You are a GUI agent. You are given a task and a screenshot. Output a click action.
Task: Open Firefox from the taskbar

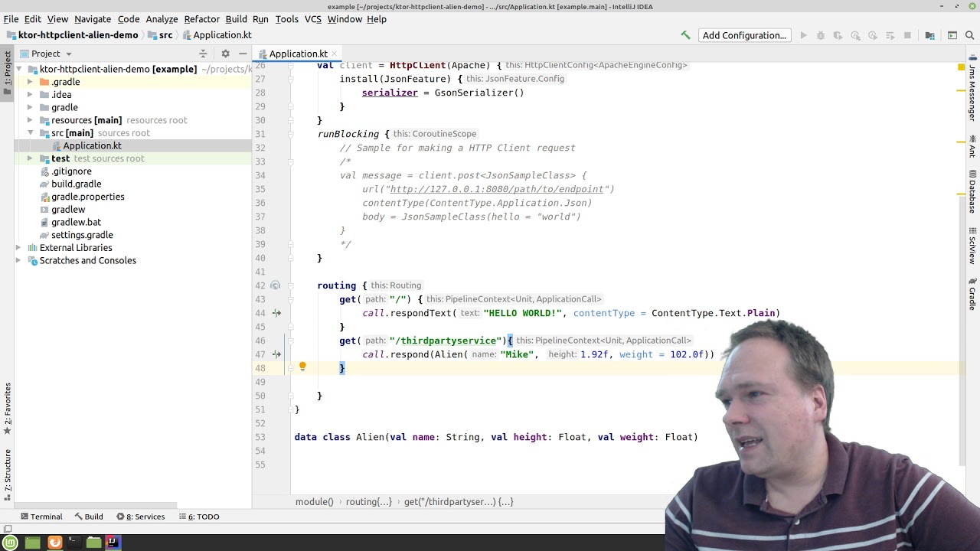[54, 543]
